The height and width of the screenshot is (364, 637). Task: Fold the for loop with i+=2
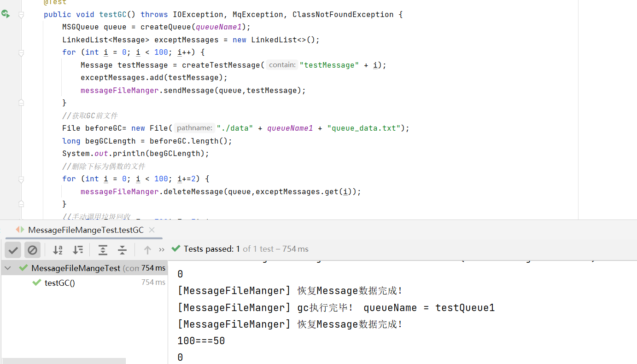tap(21, 179)
